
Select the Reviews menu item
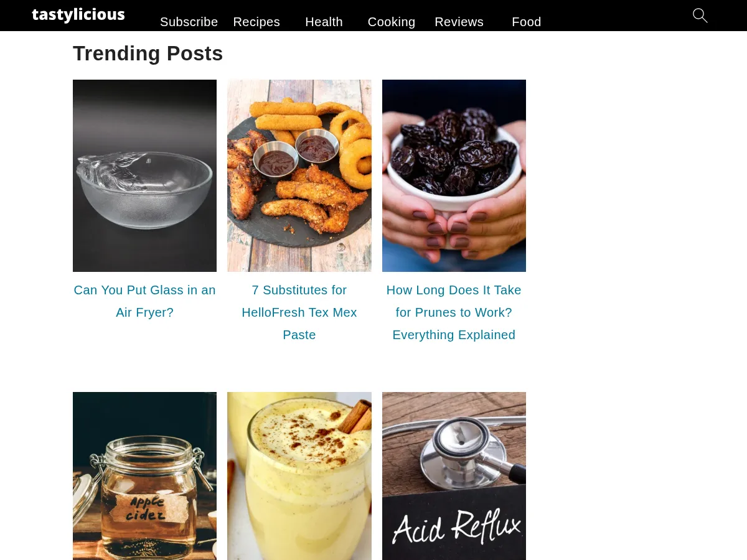tap(459, 22)
